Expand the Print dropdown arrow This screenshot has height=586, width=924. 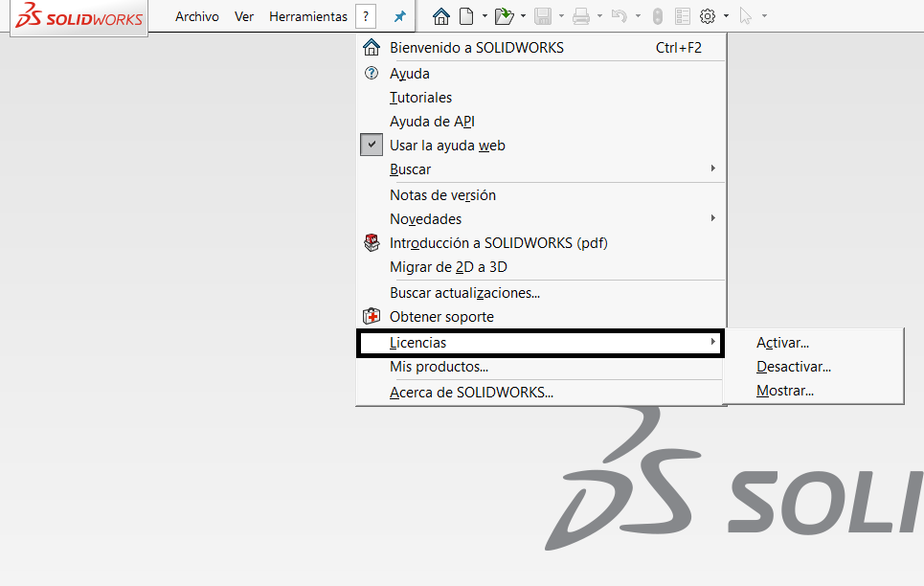click(x=599, y=16)
